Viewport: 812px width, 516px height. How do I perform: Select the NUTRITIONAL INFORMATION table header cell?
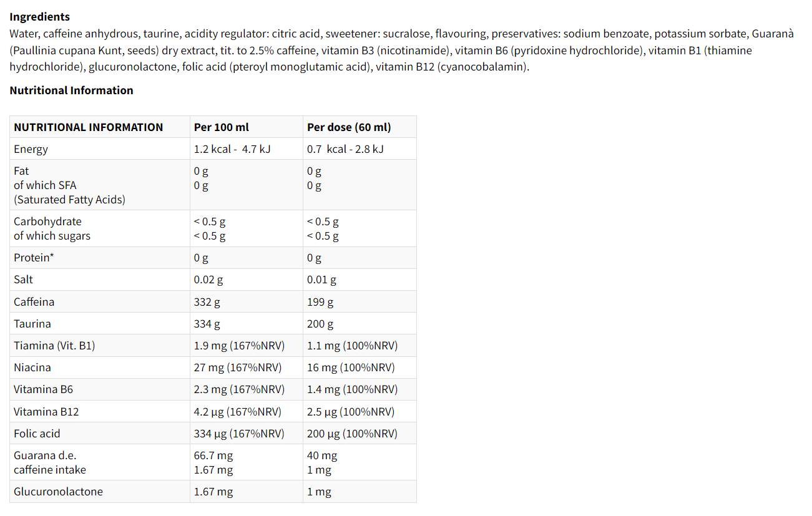pyautogui.click(x=88, y=127)
